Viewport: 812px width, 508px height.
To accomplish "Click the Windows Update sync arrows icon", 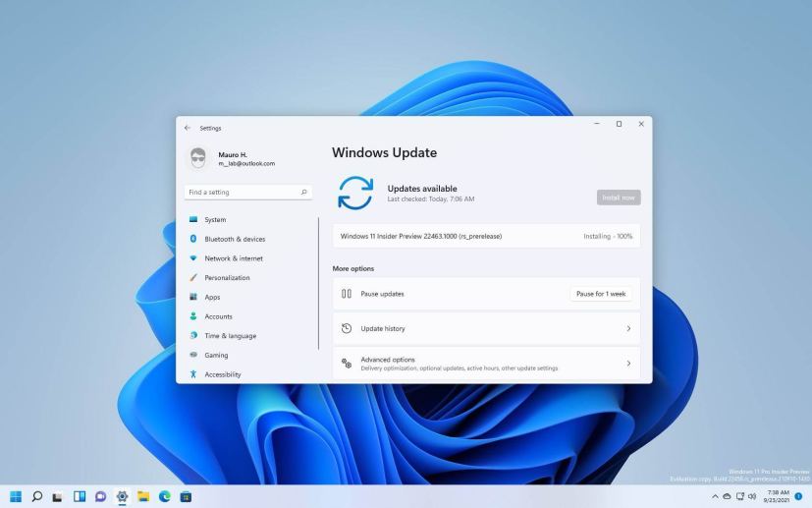I will pos(355,193).
